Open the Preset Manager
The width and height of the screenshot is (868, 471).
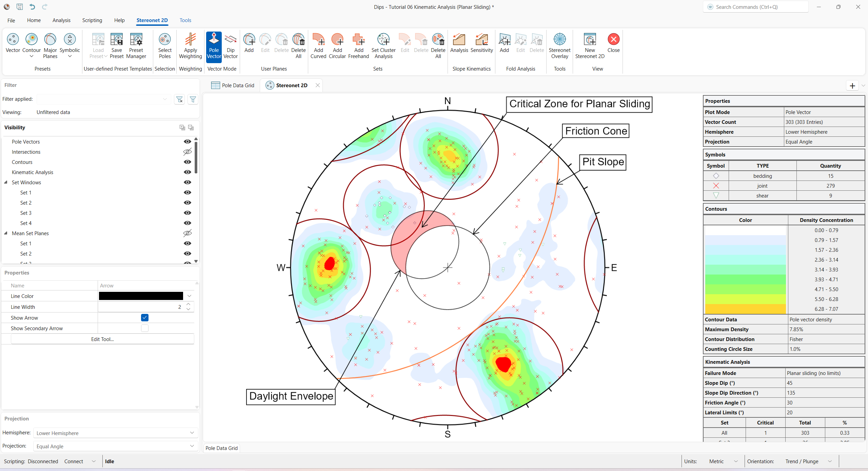coord(136,46)
